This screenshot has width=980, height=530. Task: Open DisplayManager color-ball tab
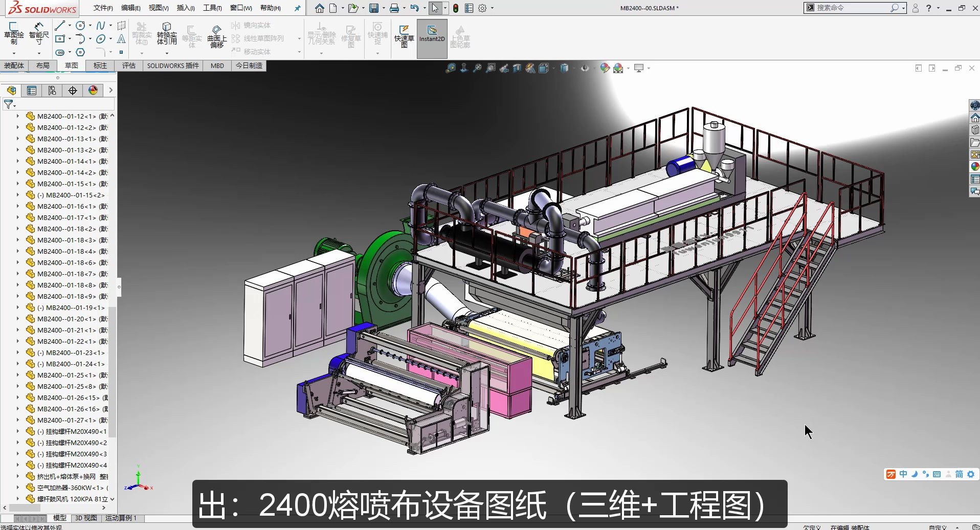tap(93, 91)
